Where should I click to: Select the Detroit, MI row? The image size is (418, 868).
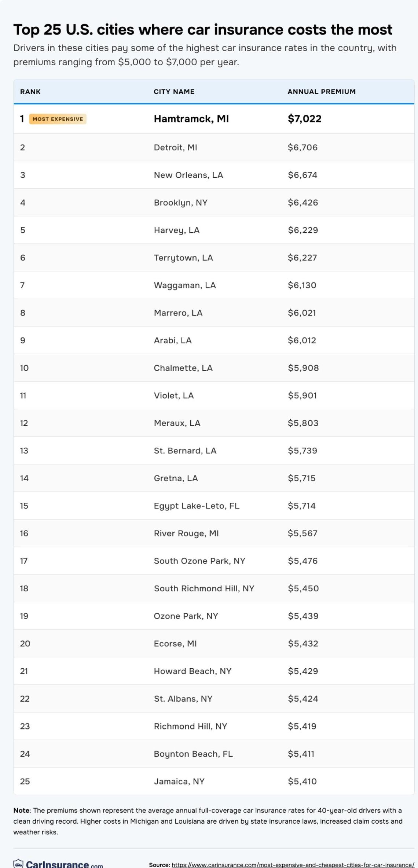tap(175, 147)
